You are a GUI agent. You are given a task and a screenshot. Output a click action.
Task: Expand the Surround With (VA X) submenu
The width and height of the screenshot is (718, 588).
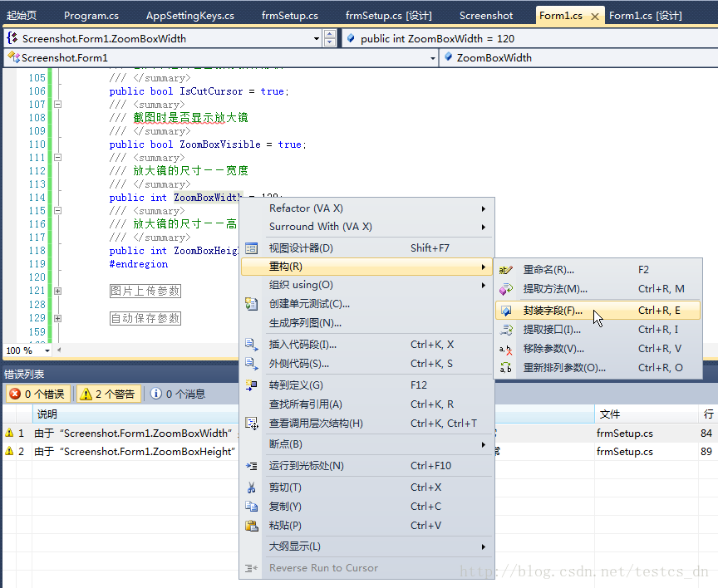tap(366, 227)
